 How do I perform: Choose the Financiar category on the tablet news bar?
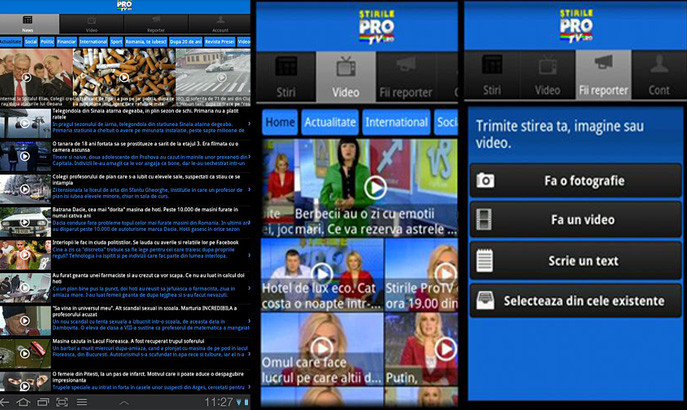(67, 42)
